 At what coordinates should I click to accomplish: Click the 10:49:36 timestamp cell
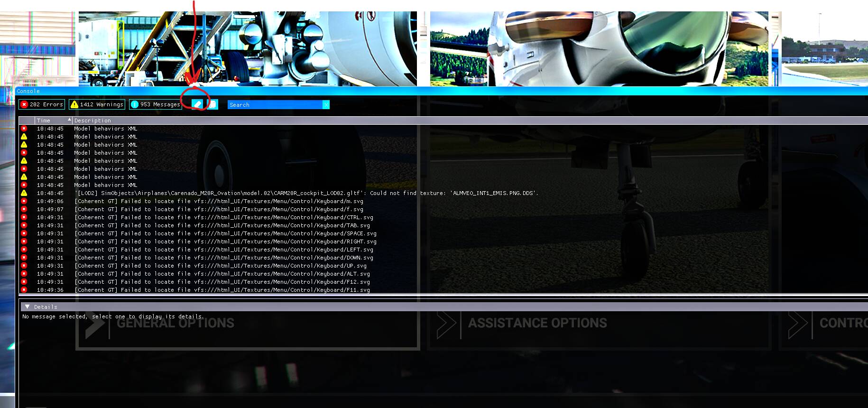[x=50, y=290]
